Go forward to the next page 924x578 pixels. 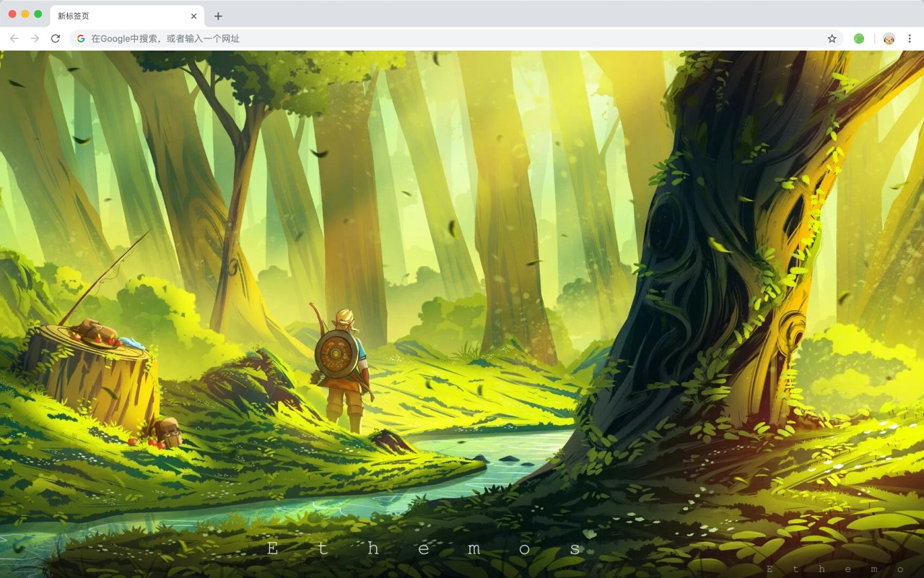coord(35,38)
